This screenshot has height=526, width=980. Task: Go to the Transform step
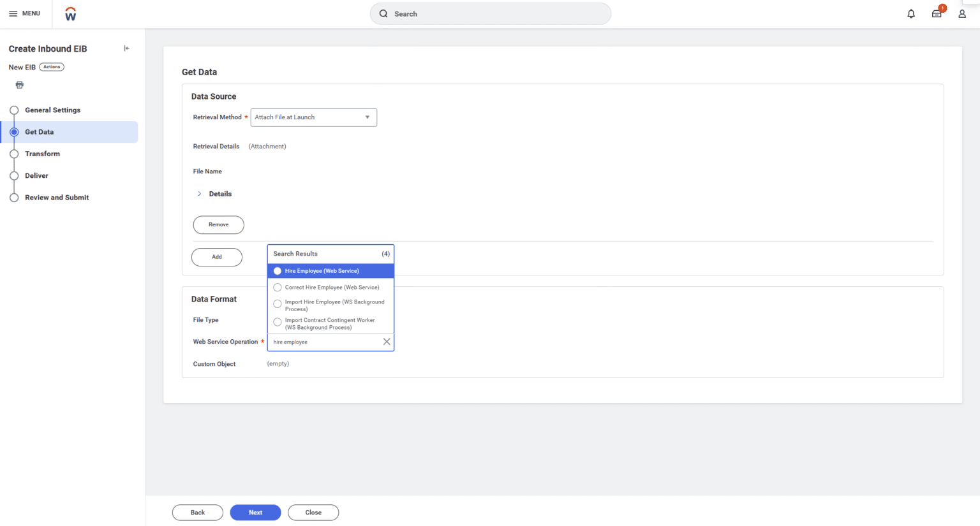(x=43, y=154)
